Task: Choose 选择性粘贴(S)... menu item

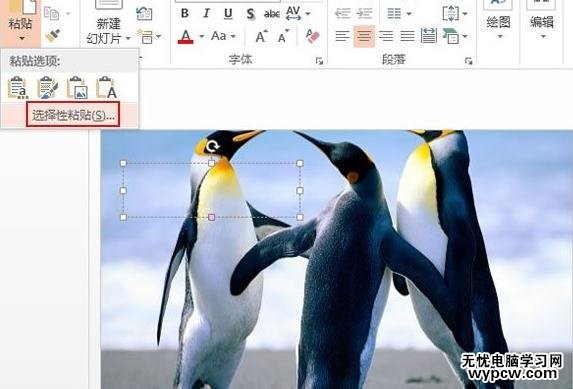Action: 73,115
